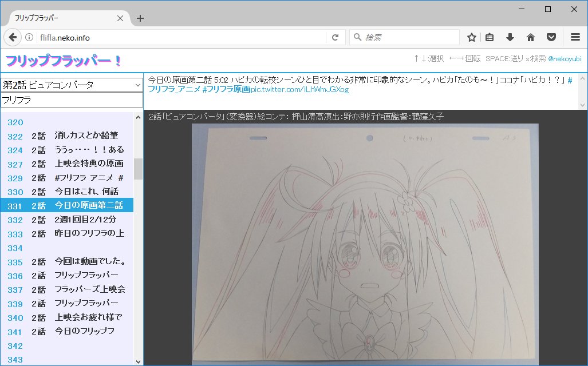Open site information icon in address bar
The height and width of the screenshot is (366, 588).
29,38
